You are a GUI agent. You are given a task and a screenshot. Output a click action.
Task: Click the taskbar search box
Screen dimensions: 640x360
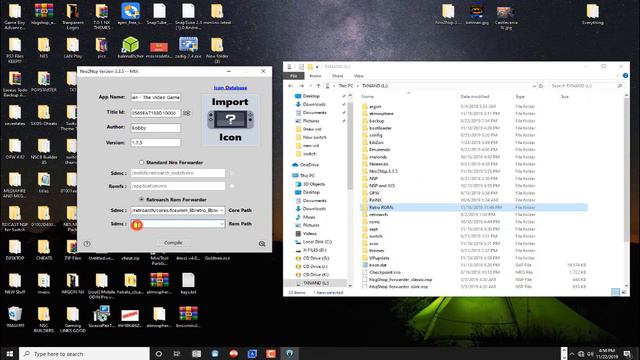coord(84,353)
